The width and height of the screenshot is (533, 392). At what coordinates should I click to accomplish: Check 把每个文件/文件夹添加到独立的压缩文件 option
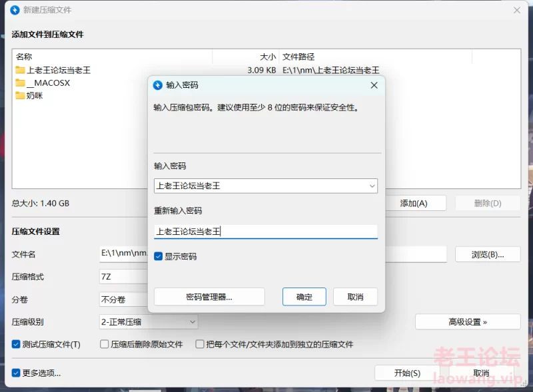click(x=199, y=344)
